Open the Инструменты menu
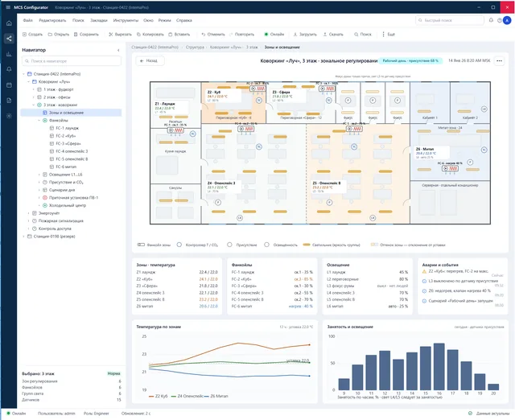The width and height of the screenshot is (515, 420). tap(126, 20)
